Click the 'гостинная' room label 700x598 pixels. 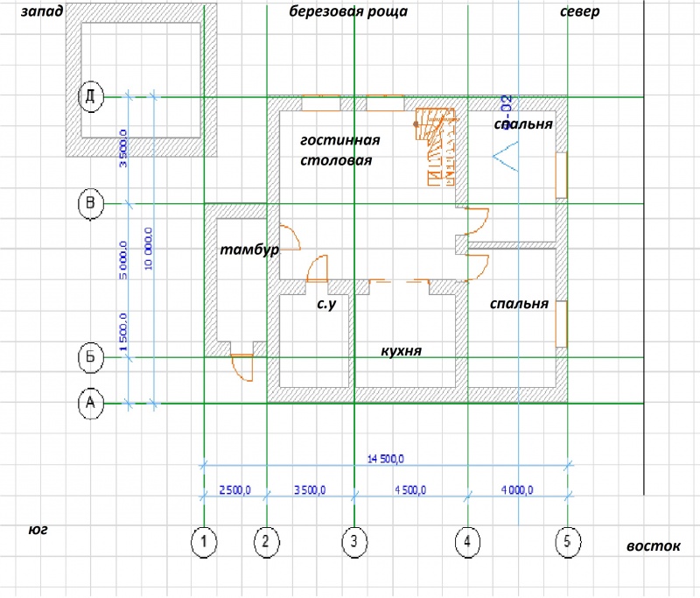coord(339,140)
